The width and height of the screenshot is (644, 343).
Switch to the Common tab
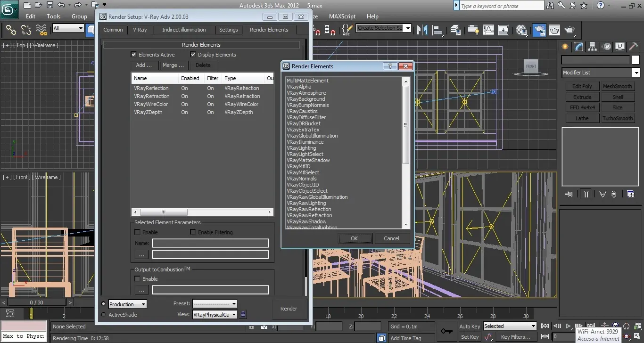(113, 30)
